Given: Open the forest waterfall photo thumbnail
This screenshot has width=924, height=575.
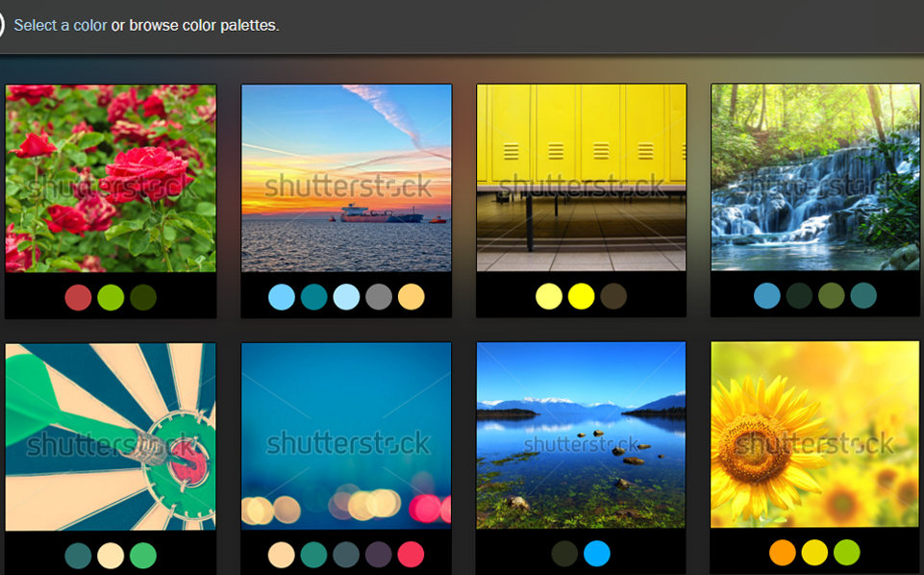Looking at the screenshot, I should [x=815, y=178].
